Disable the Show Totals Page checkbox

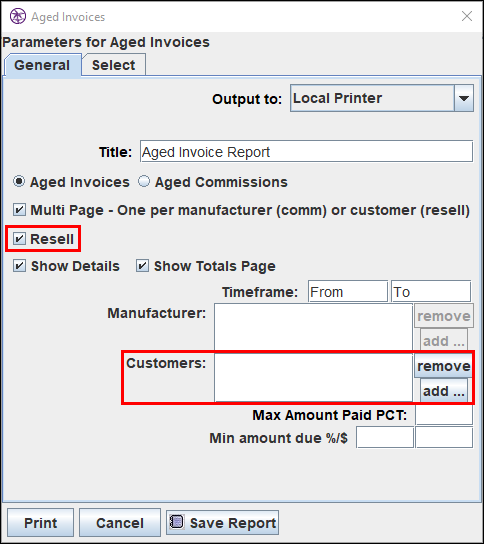142,266
